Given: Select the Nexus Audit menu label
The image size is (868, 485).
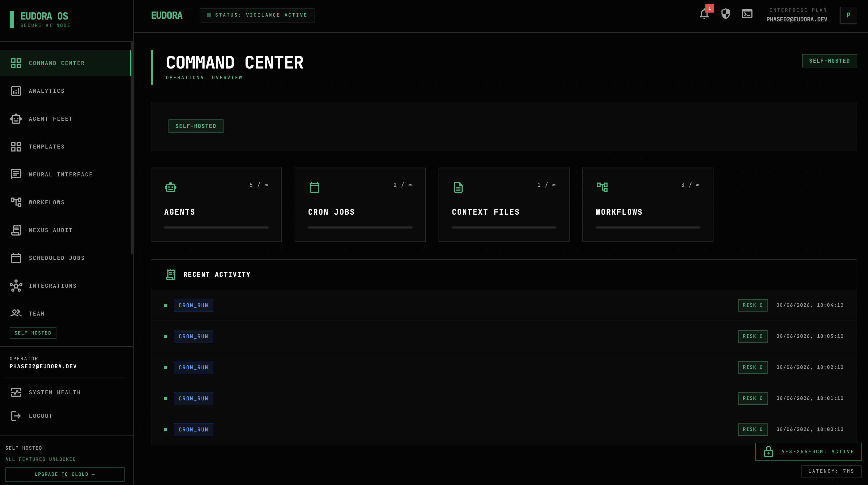Looking at the screenshot, I should point(51,230).
